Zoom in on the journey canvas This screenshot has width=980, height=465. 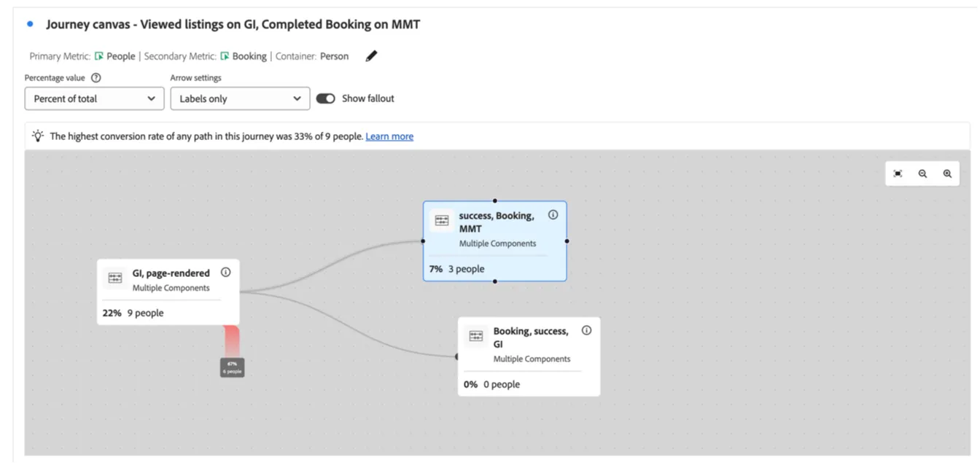tap(947, 173)
